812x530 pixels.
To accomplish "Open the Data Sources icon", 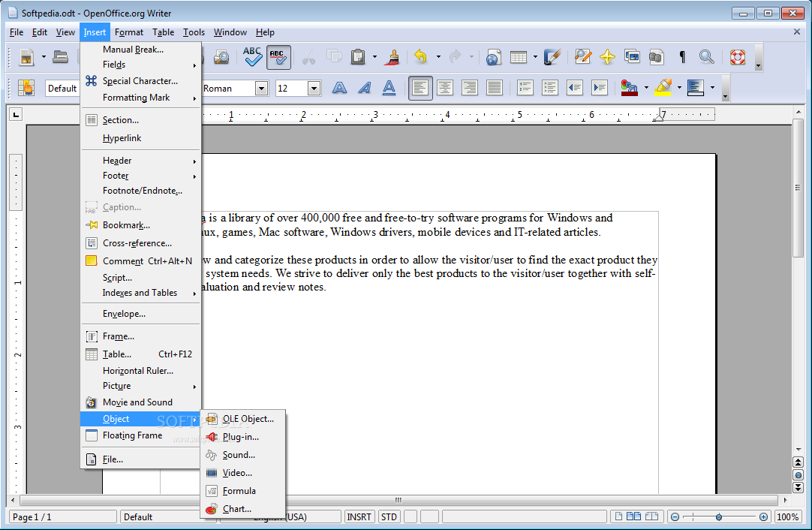I will (x=656, y=57).
